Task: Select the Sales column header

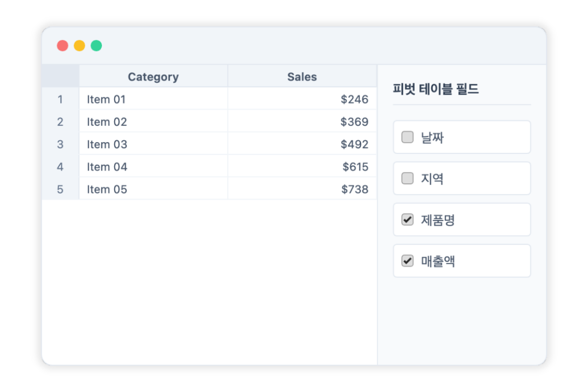Action: (x=302, y=76)
